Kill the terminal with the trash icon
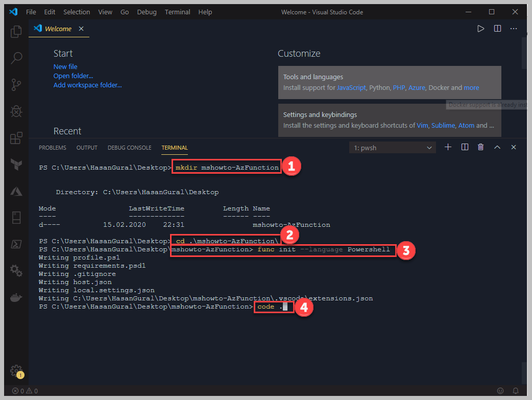This screenshot has height=400, width=532. 481,147
